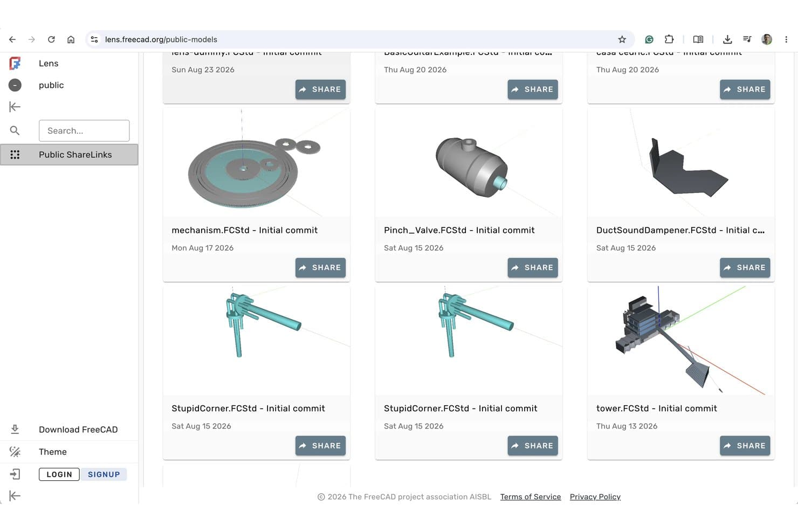Open Terms of Service link

click(x=531, y=497)
